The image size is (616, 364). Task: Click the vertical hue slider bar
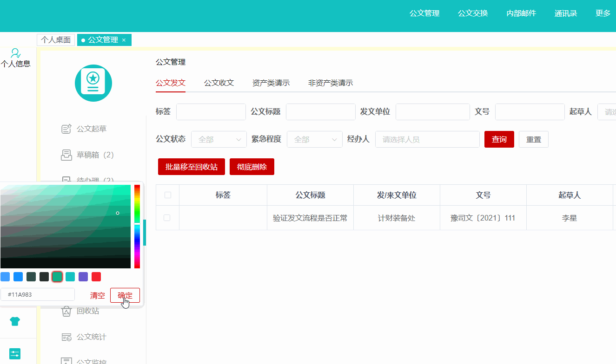(137, 227)
